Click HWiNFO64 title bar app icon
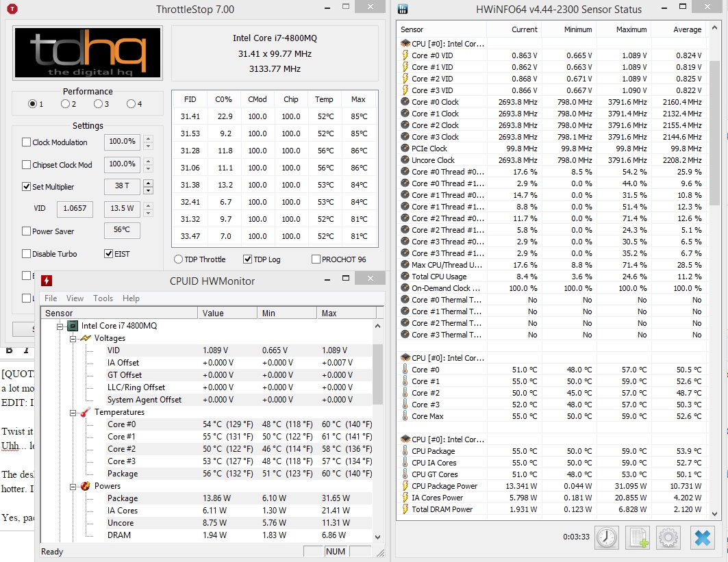Viewport: 728px width, 562px height. coord(403,9)
